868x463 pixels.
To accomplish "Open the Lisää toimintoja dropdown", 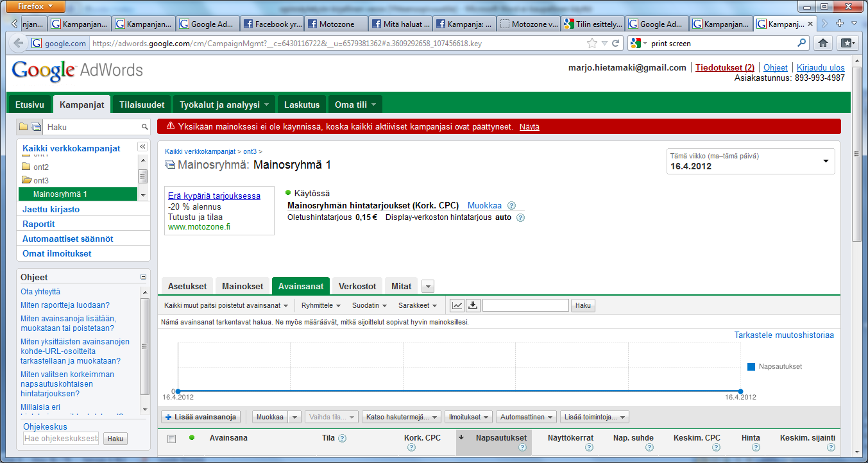I will tap(595, 417).
